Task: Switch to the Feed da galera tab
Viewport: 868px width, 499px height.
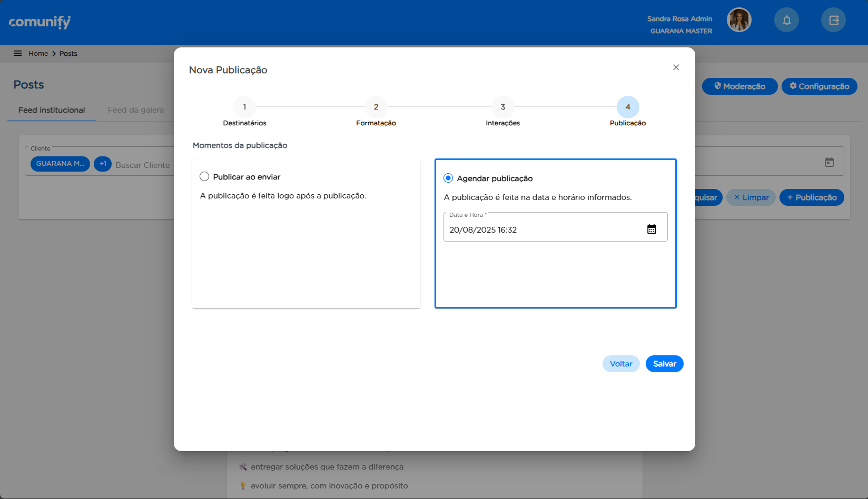Action: (136, 110)
